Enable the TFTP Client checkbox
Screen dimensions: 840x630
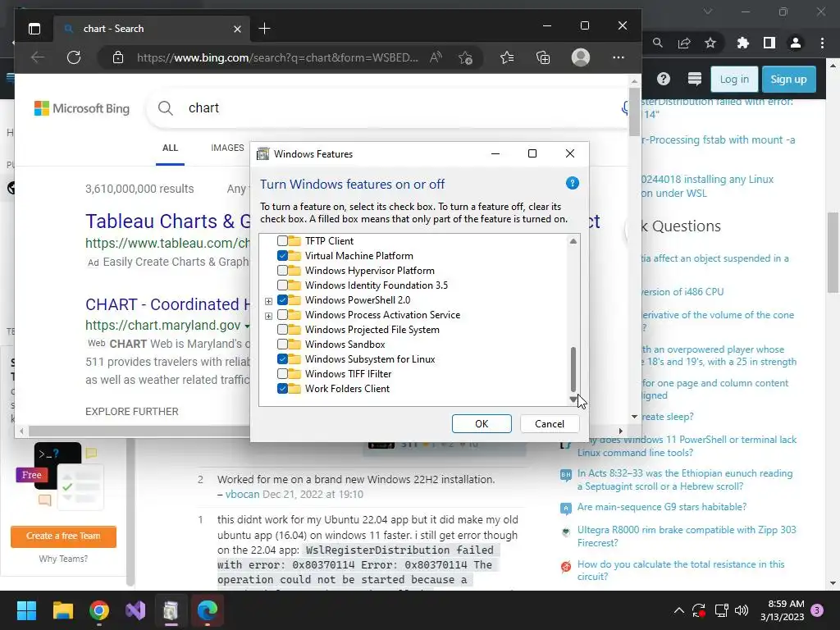click(x=282, y=241)
